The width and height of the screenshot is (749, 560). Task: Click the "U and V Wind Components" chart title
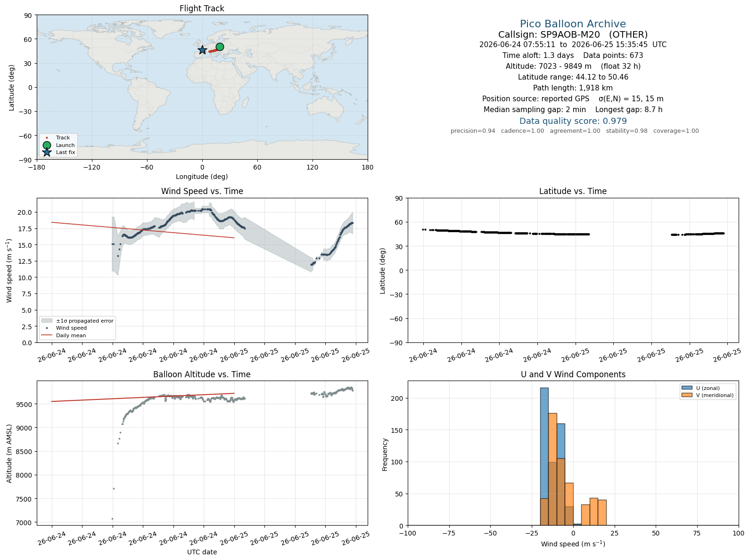573,374
